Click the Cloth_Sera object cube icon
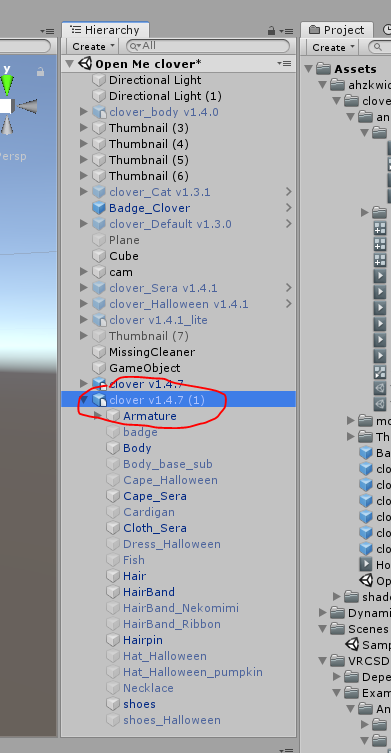Screen dimensions: 391x753 point(113,528)
